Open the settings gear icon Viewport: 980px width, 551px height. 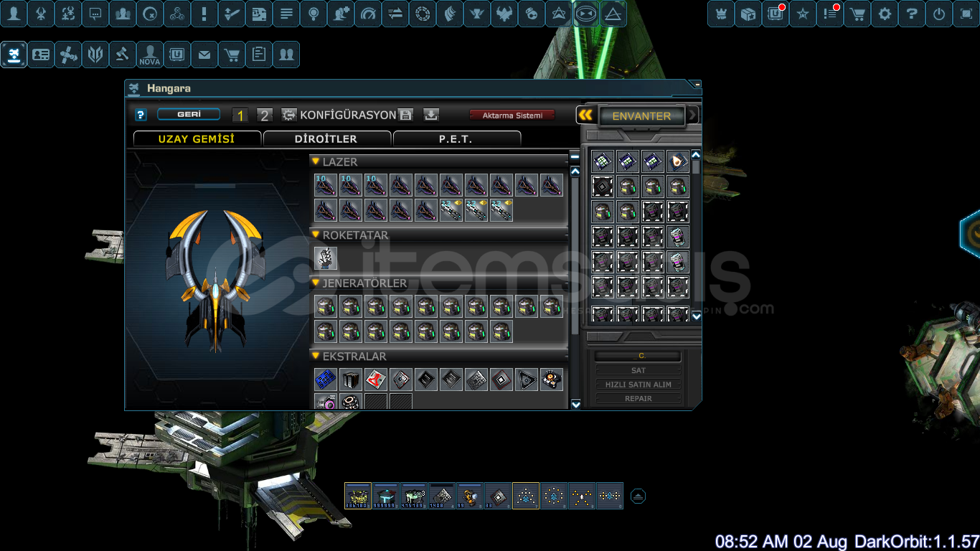885,14
